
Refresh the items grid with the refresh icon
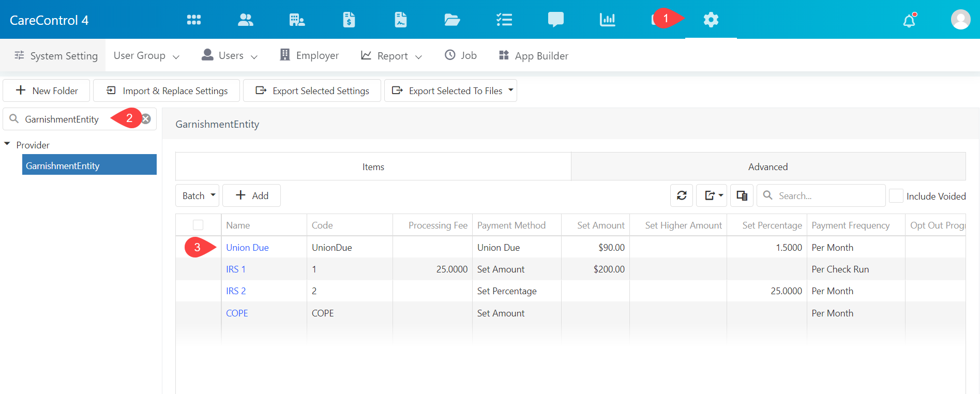[682, 195]
